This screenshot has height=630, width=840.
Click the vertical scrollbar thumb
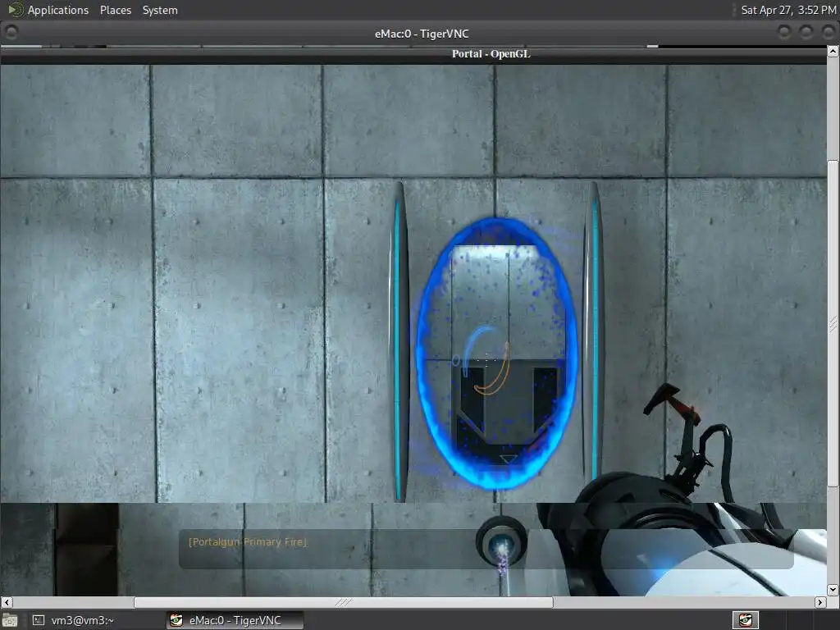point(833,323)
